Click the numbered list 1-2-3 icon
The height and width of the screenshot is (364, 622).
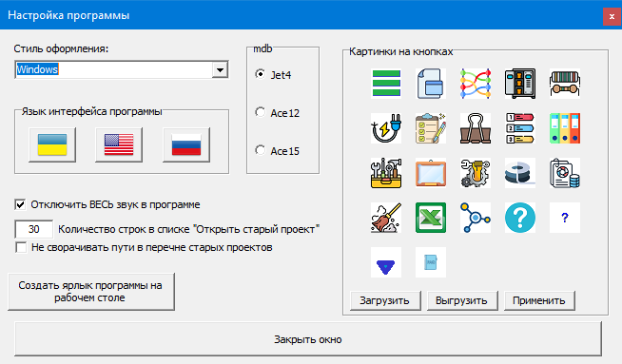point(520,128)
